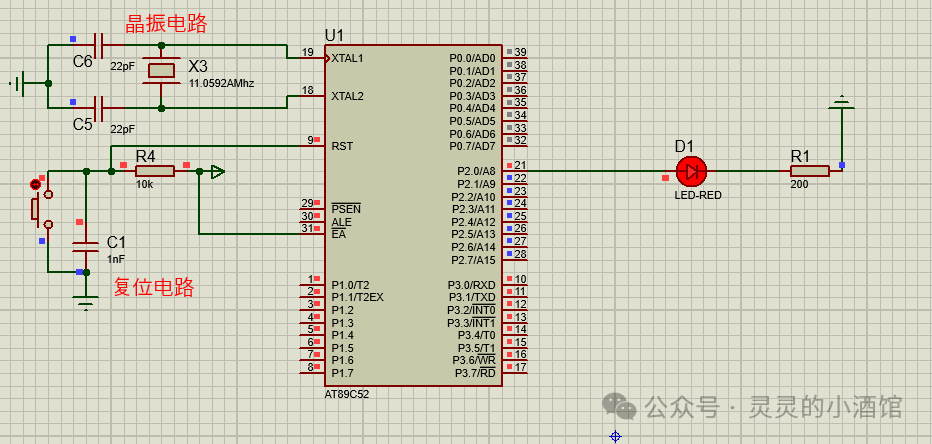Click the P1.7 pin label
The width and height of the screenshot is (932, 444).
pos(342,373)
